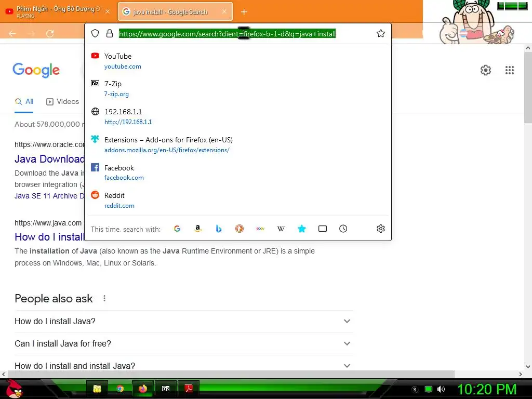Viewport: 532px width, 399px height.
Task: Click the 10:20 PM clock
Action: tap(487, 389)
